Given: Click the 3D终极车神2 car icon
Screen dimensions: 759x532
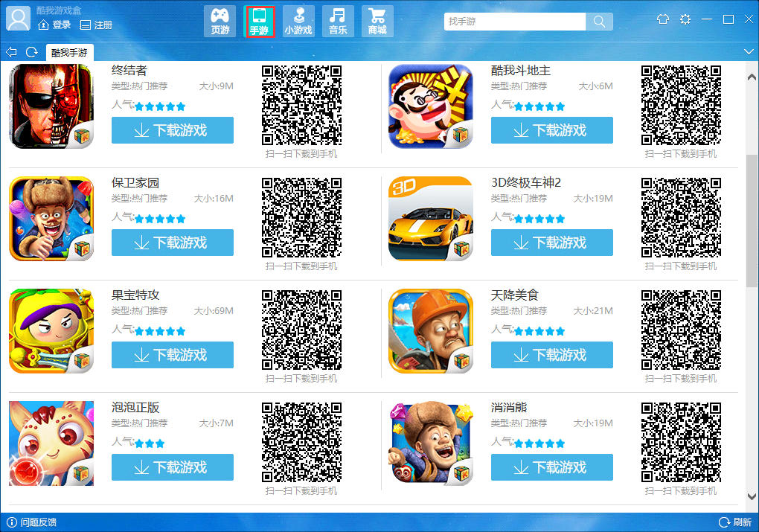Looking at the screenshot, I should [431, 218].
